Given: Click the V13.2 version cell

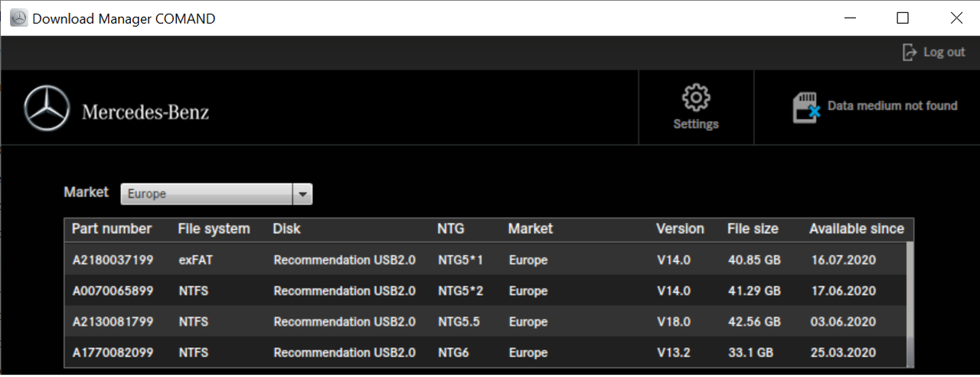Looking at the screenshot, I should 674,352.
